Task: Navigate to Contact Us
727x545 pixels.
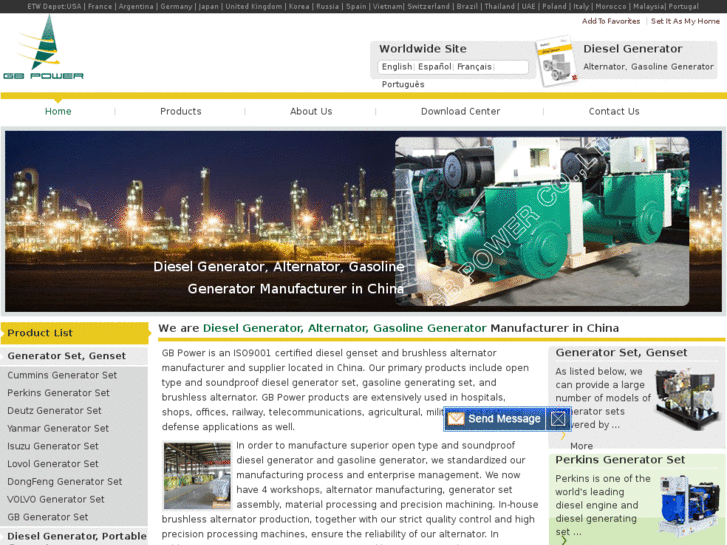Action: pos(614,111)
